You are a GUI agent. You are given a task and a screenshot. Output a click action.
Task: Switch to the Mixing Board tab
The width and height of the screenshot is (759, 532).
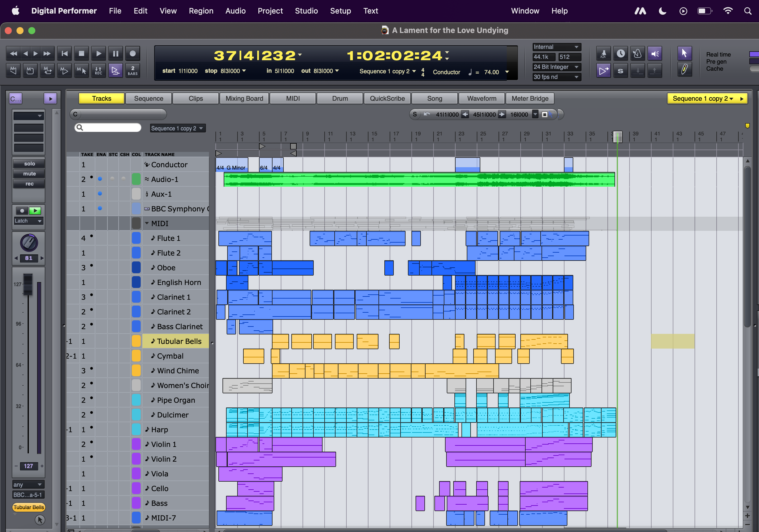point(244,99)
